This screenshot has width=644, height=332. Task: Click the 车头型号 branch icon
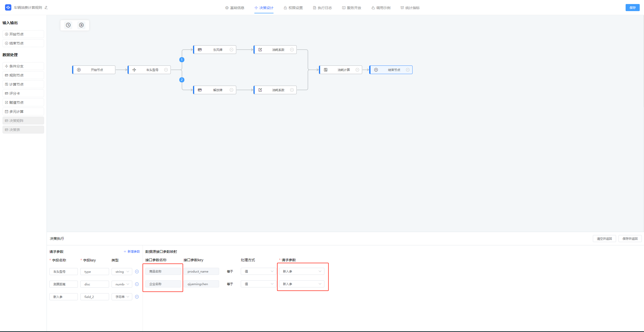click(134, 70)
